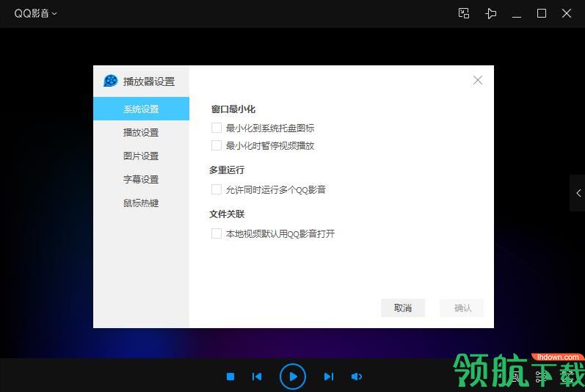Click the 多重运行 section heading
This screenshot has height=392, width=585.
[x=227, y=170]
